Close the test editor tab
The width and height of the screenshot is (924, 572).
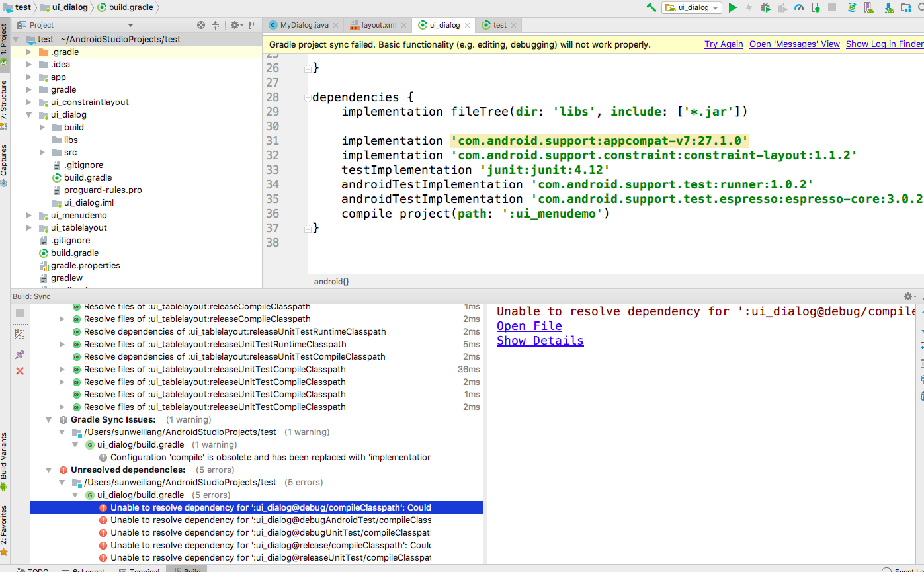(513, 26)
